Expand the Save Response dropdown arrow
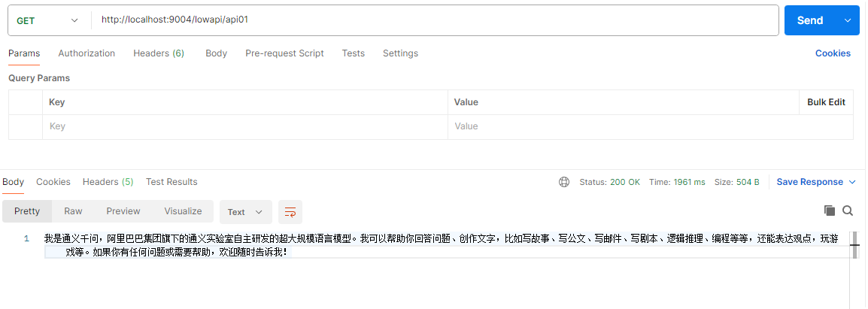This screenshot has width=868, height=309. (852, 182)
